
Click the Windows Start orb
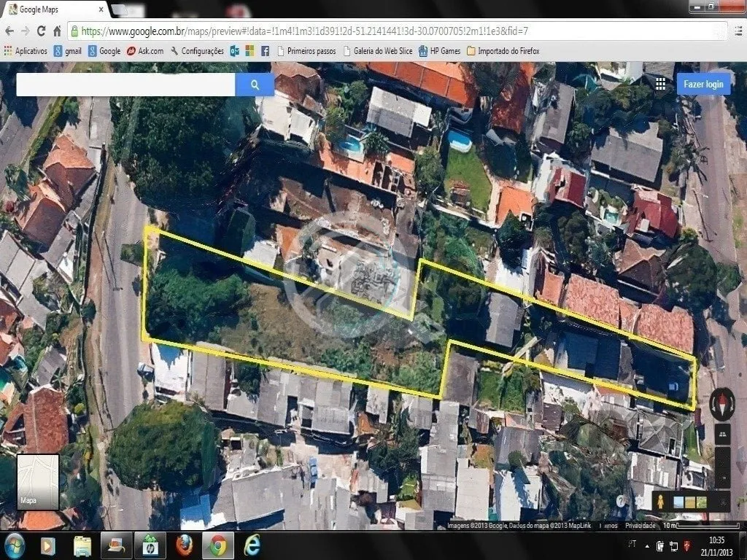coord(15,545)
